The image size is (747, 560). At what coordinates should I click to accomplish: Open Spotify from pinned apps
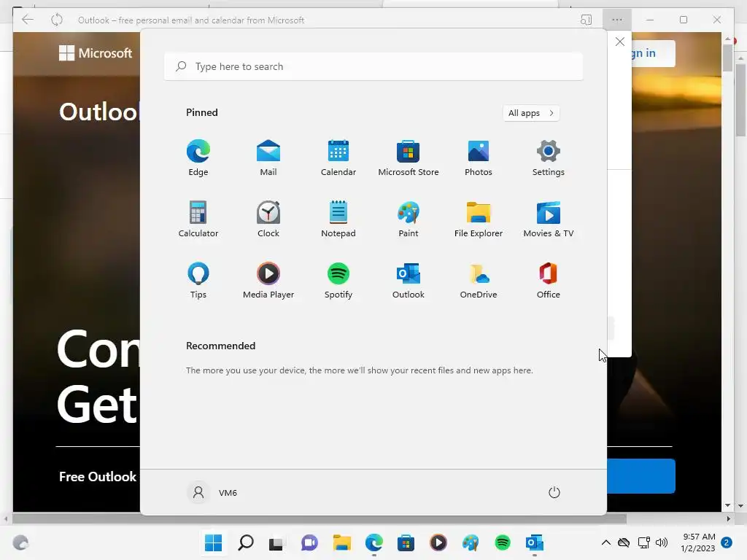(x=338, y=281)
